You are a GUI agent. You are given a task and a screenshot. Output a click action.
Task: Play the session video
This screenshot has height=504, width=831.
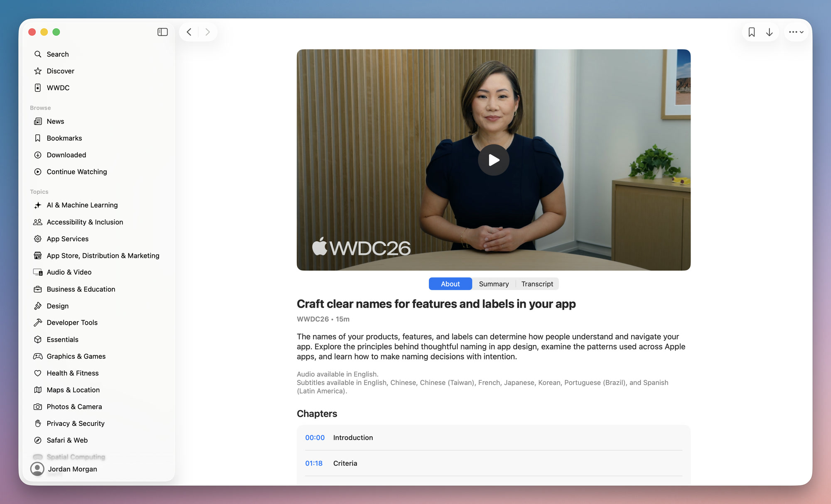click(x=494, y=160)
